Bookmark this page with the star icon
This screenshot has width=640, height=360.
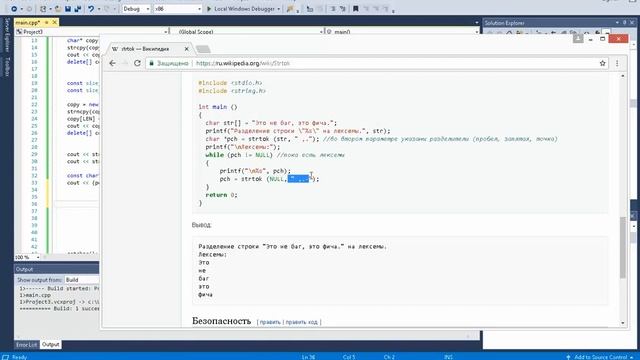click(602, 63)
